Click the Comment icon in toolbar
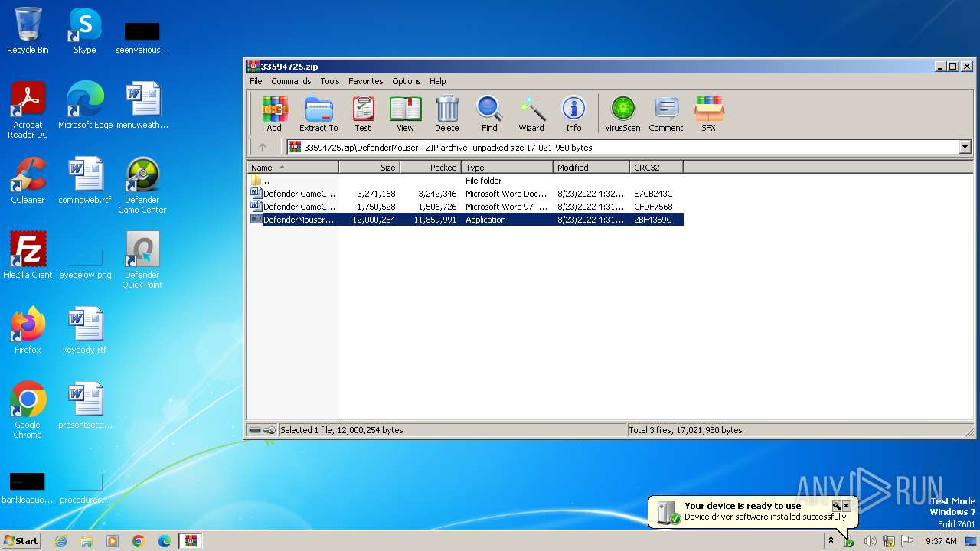 pos(666,113)
